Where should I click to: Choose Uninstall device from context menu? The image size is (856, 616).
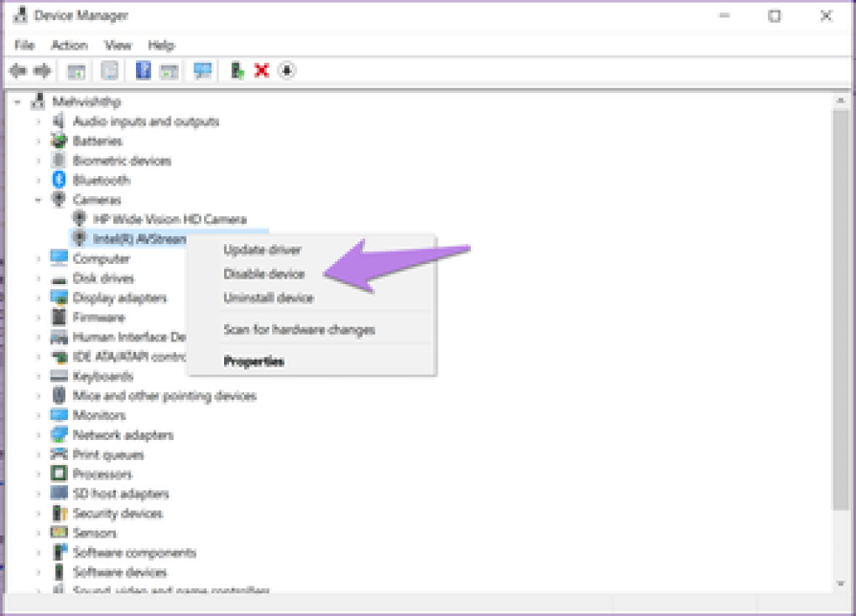pyautogui.click(x=268, y=298)
